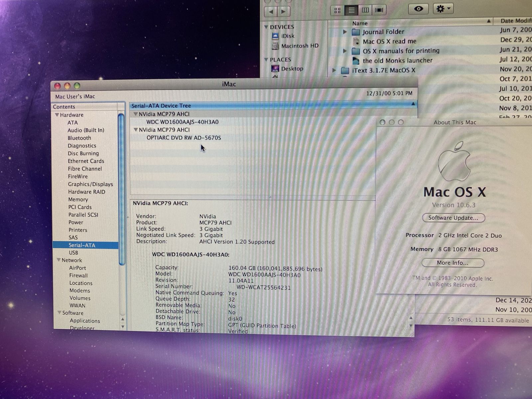Image resolution: width=532 pixels, height=399 pixels.
Task: Collapse the Hardware category in Contents
Action: (57, 115)
